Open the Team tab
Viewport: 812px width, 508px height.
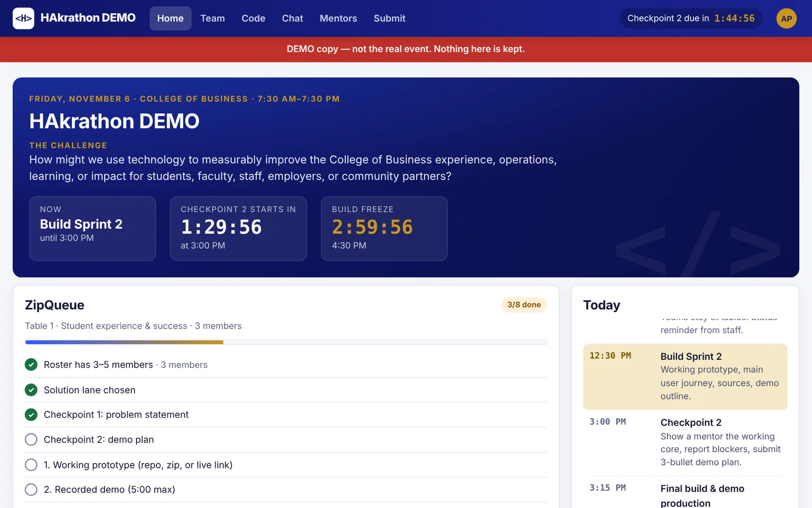click(212, 18)
